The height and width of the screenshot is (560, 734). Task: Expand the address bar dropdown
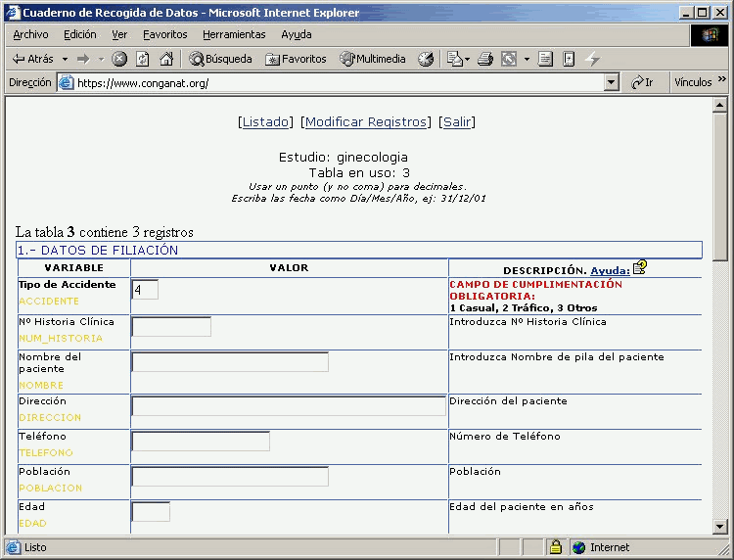pos(612,83)
